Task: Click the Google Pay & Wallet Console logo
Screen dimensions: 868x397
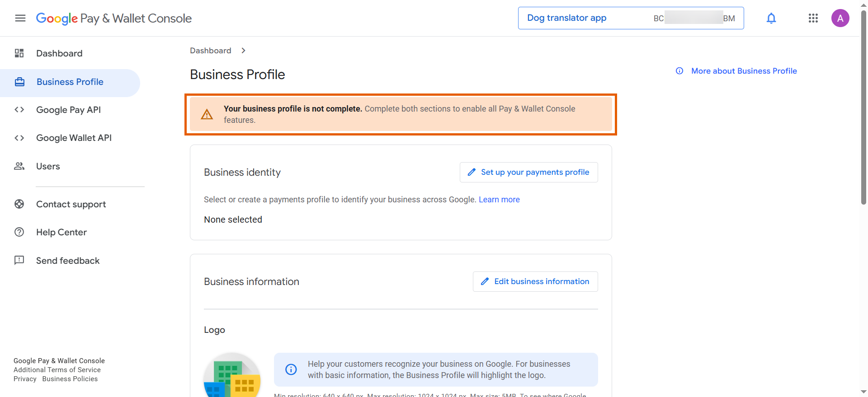Action: 114,18
